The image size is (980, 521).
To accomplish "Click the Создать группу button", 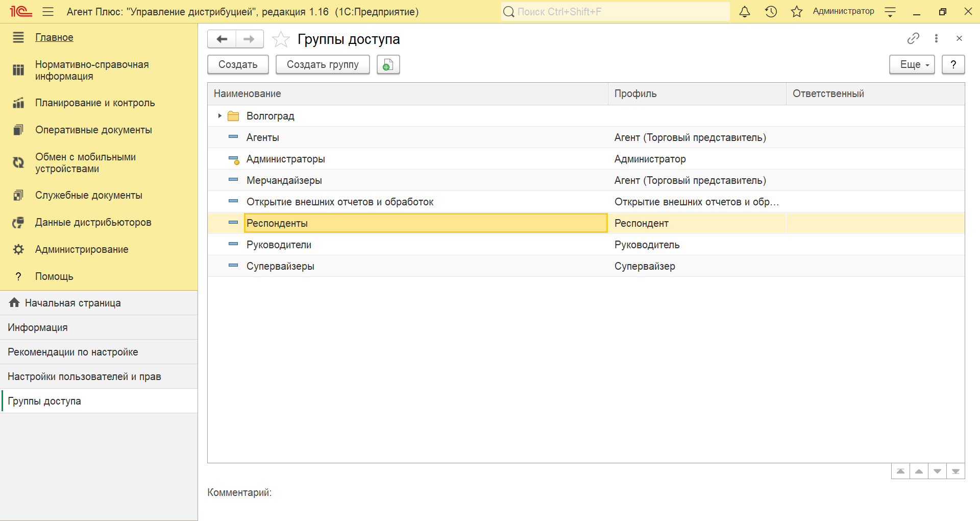I will click(323, 64).
